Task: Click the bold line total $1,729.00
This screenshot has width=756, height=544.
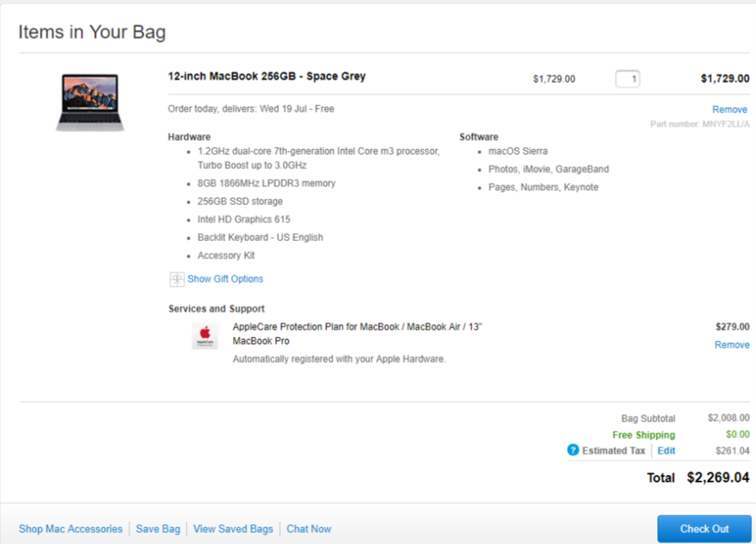Action: pyautogui.click(x=725, y=79)
